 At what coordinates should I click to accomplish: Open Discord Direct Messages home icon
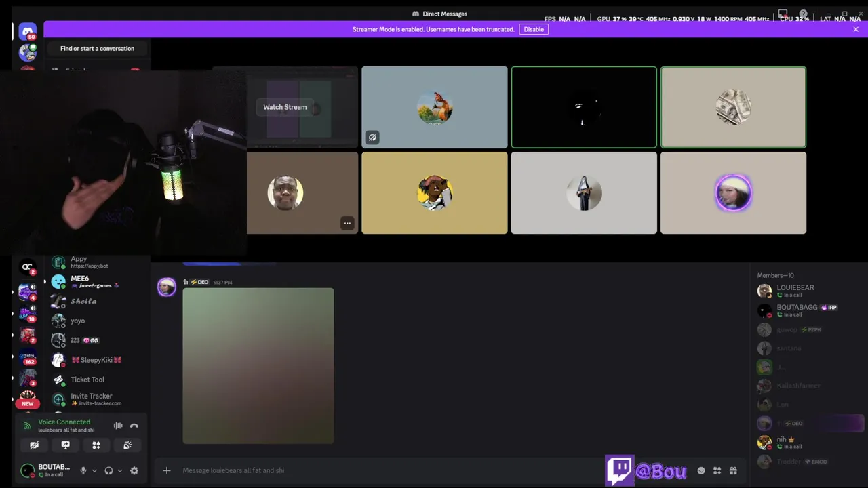28,31
